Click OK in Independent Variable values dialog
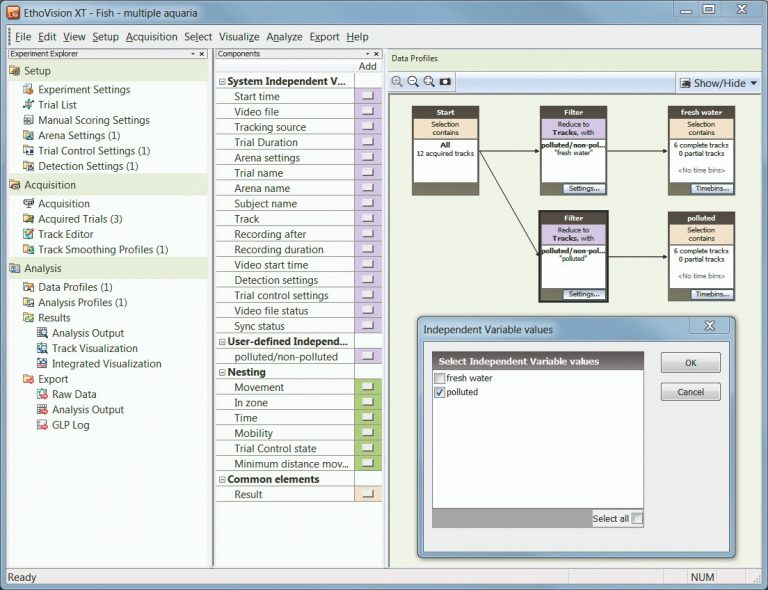Image resolution: width=768 pixels, height=590 pixels. pos(691,363)
